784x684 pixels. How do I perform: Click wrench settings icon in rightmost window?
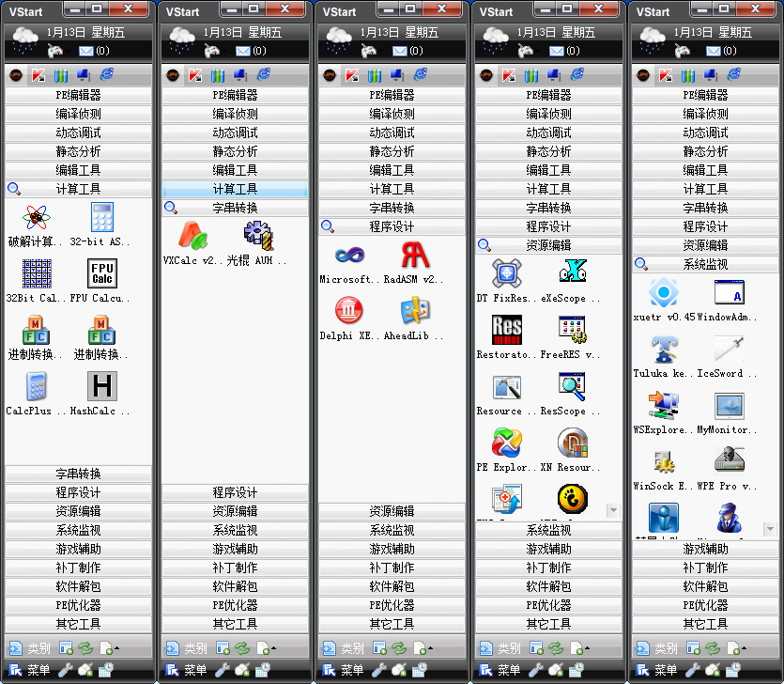point(693,670)
